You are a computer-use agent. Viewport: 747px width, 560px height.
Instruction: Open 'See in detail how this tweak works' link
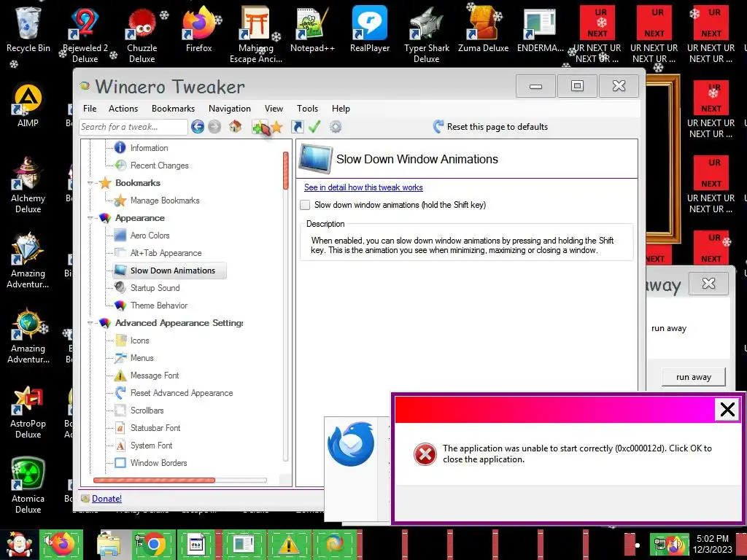click(x=363, y=187)
